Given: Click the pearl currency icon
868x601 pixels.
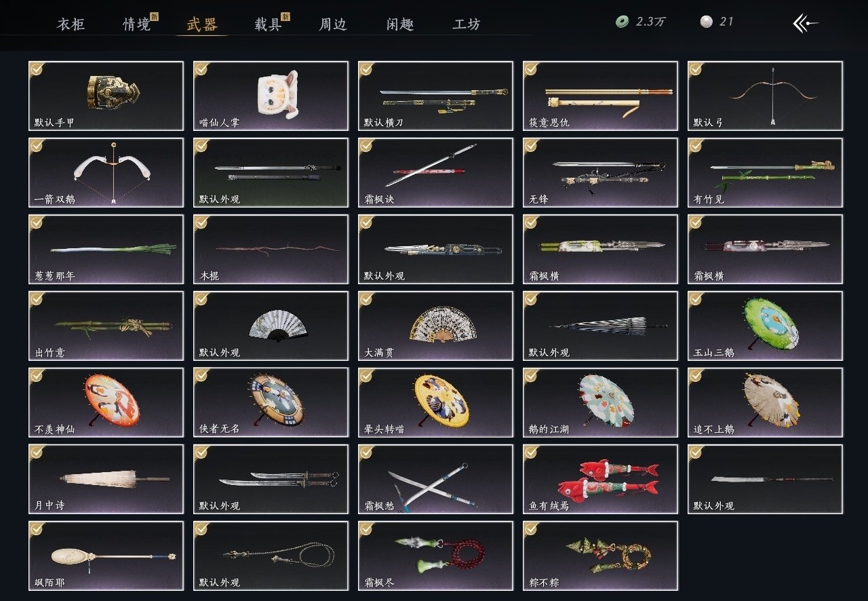Looking at the screenshot, I should (706, 22).
